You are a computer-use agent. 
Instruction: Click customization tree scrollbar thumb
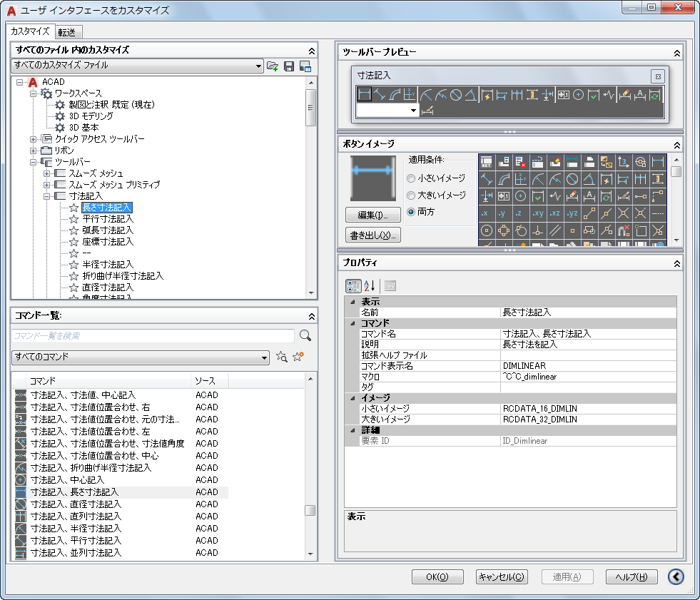(x=310, y=108)
